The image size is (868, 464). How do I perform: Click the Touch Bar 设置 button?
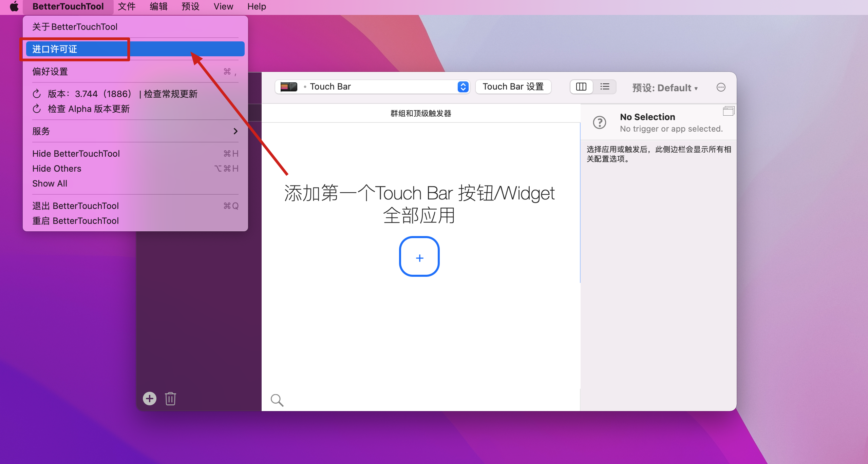tap(513, 87)
